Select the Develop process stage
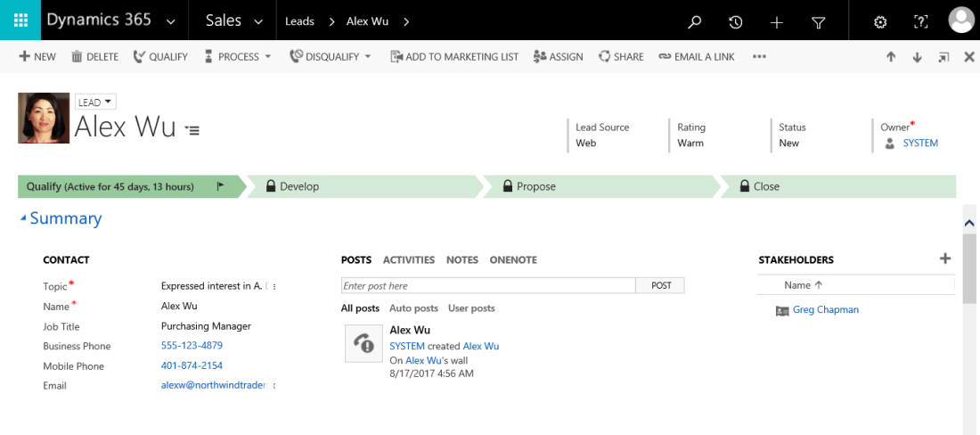 299,186
